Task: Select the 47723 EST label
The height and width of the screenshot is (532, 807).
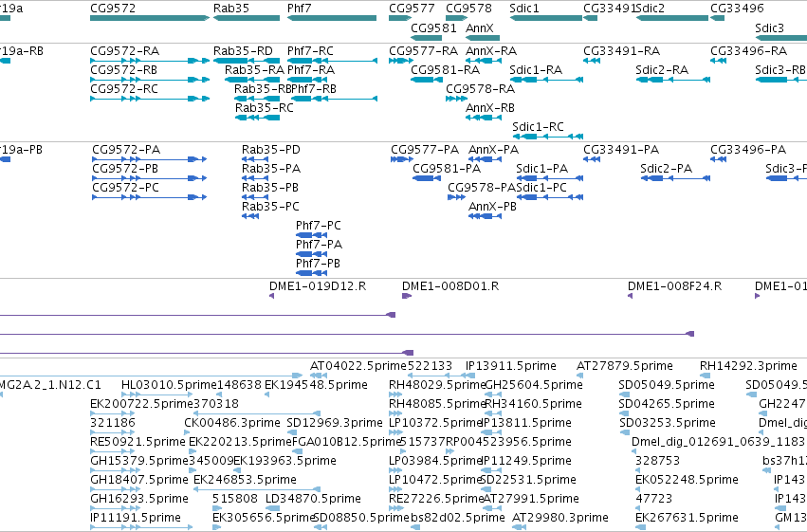Action: pyautogui.click(x=653, y=499)
